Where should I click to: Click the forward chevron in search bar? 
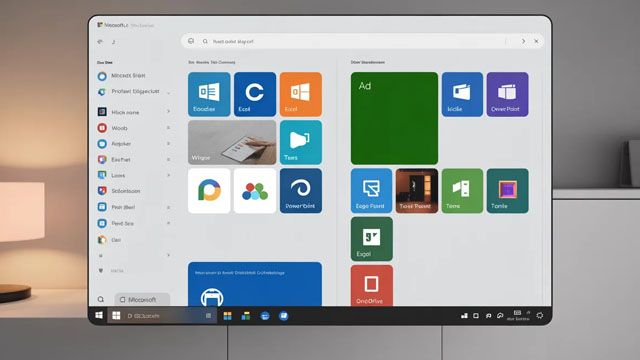[x=523, y=41]
